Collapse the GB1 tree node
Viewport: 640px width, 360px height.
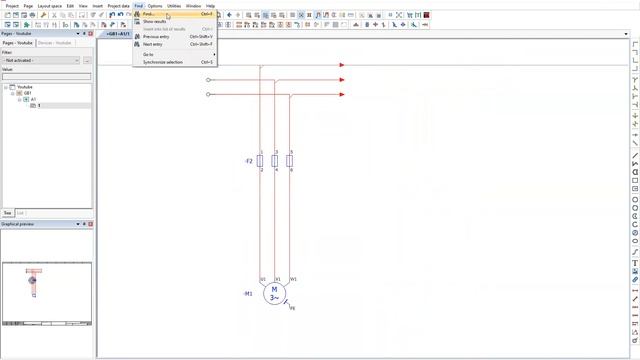(13, 93)
